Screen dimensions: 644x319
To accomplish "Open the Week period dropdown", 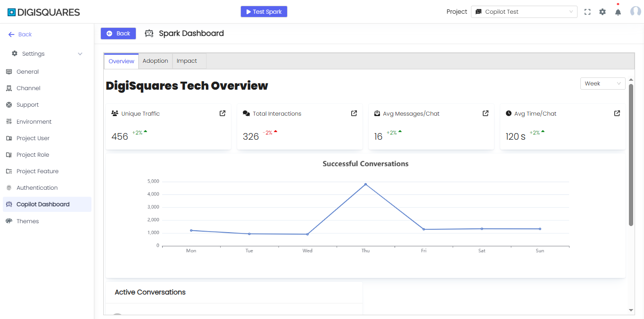I will [x=603, y=84].
